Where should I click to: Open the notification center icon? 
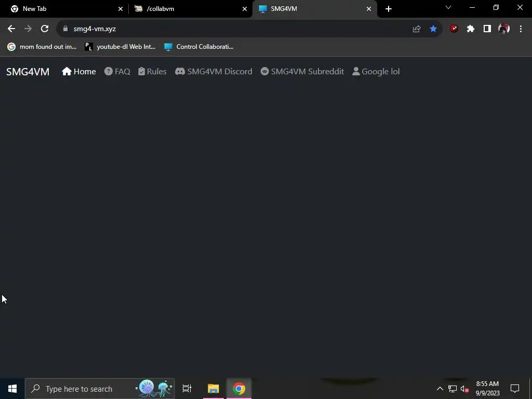[515, 389]
